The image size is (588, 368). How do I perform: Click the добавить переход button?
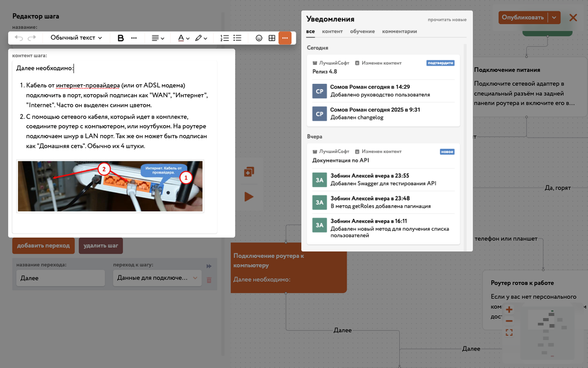tap(43, 246)
